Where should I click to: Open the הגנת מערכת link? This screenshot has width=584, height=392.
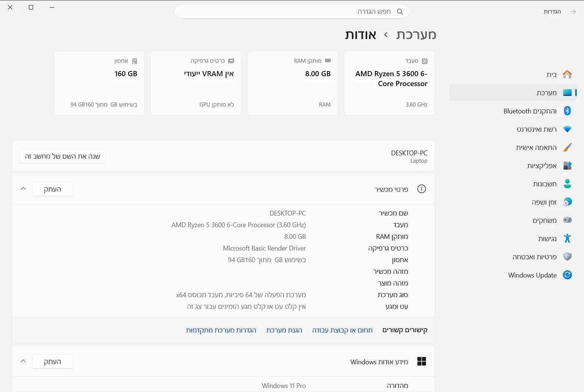pos(284,330)
